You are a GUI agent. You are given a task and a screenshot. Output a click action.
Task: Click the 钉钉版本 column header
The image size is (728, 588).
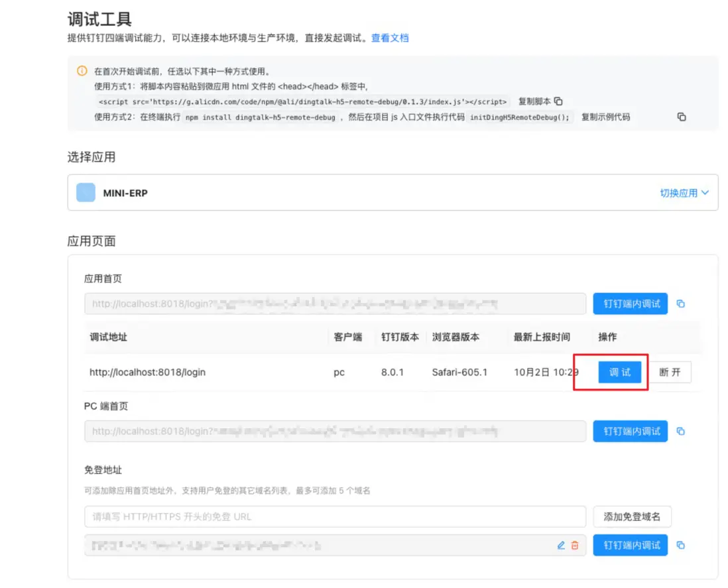(400, 337)
